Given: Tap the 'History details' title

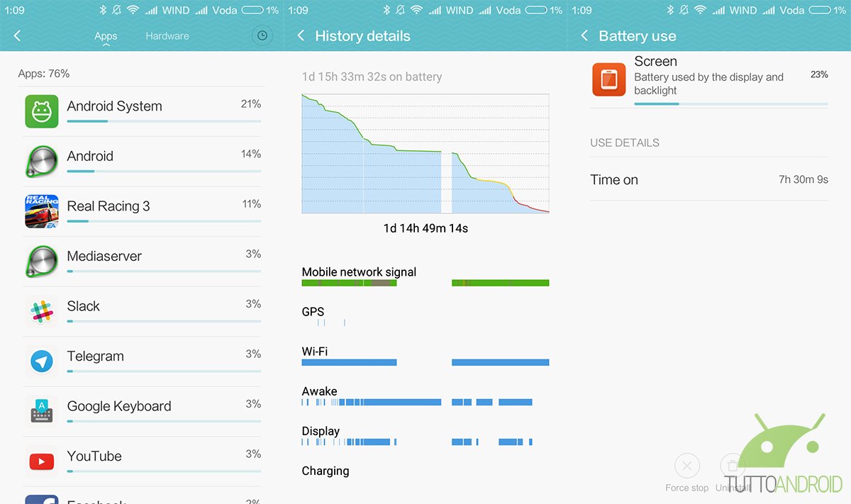Looking at the screenshot, I should click(362, 36).
